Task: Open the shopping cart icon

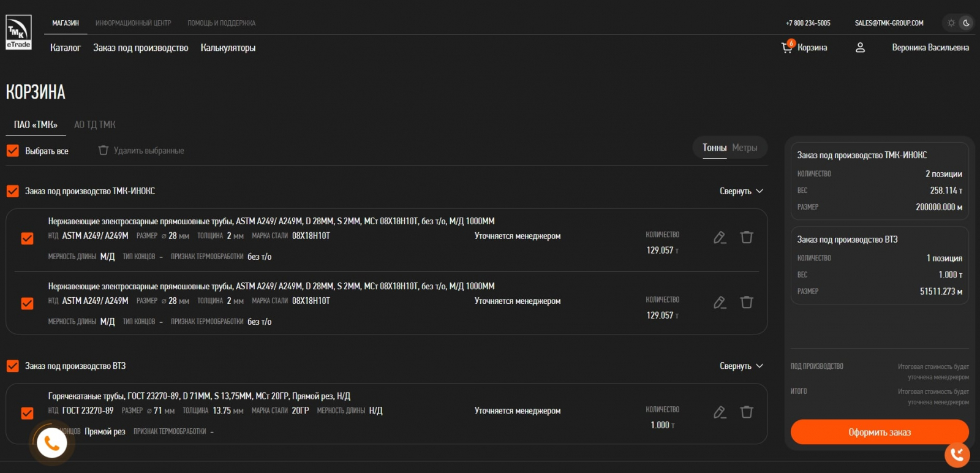Action: [787, 47]
